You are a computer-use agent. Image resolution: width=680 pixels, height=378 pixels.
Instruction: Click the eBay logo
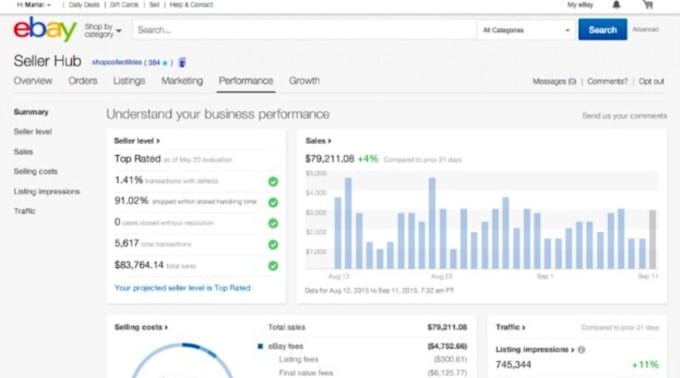click(x=45, y=29)
